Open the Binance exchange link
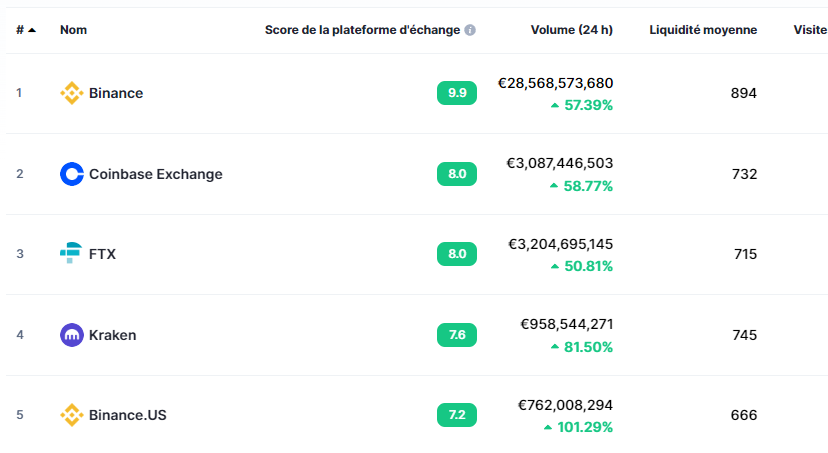 coord(116,93)
